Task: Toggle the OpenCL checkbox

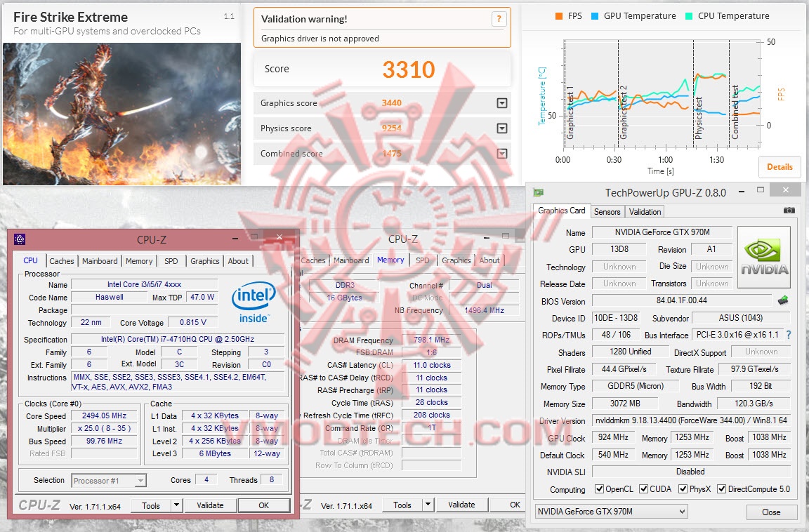Action: click(599, 488)
